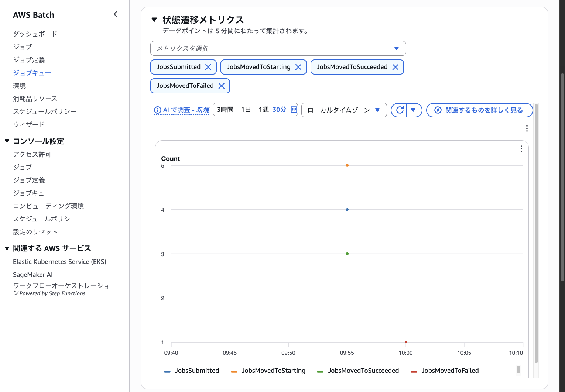This screenshot has width=565, height=392.
Task: Collapse the コンソール設定 sidebar section
Action: point(7,141)
